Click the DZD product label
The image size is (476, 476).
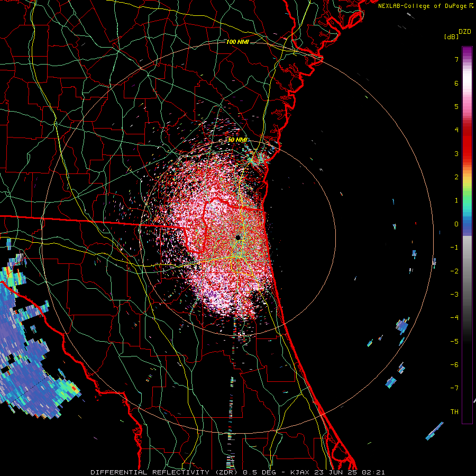point(465,32)
